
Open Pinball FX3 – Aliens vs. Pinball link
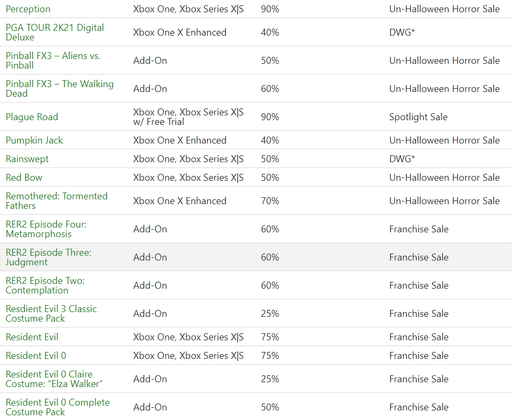click(53, 61)
